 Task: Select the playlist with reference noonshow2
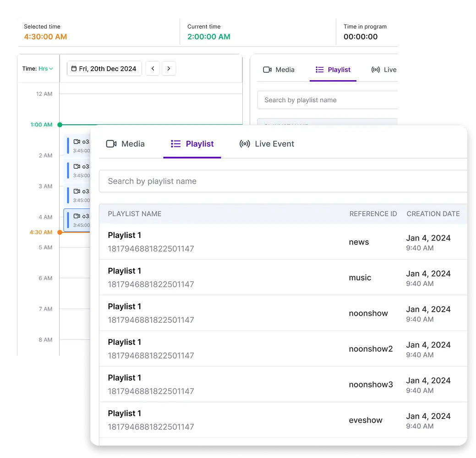(x=283, y=349)
